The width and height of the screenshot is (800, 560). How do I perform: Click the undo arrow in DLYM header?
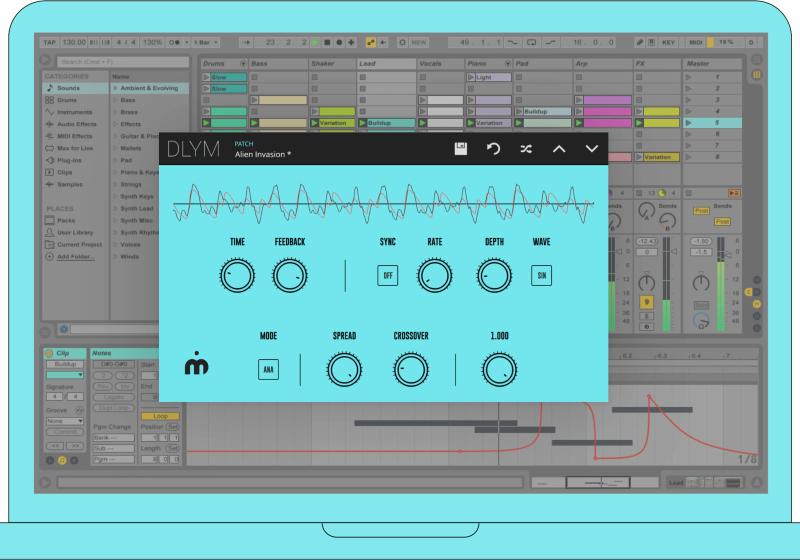tap(493, 148)
